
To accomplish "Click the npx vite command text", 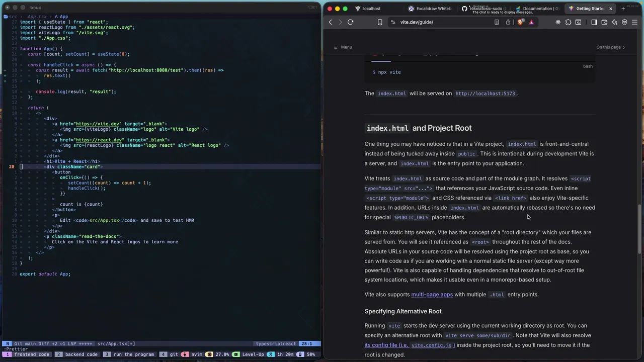I will pos(389,72).
